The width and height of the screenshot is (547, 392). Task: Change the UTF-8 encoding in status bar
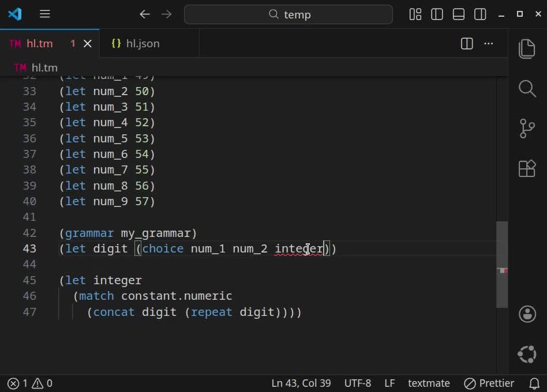[358, 383]
